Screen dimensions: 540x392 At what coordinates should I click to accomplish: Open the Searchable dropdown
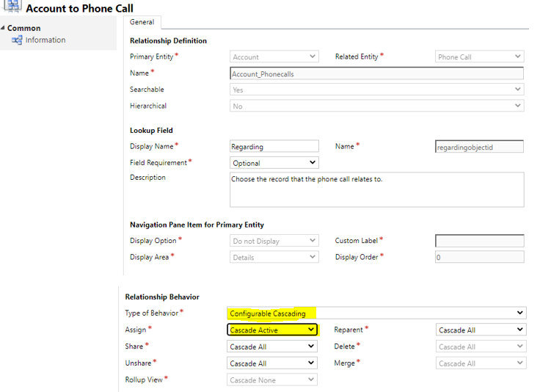tap(377, 90)
